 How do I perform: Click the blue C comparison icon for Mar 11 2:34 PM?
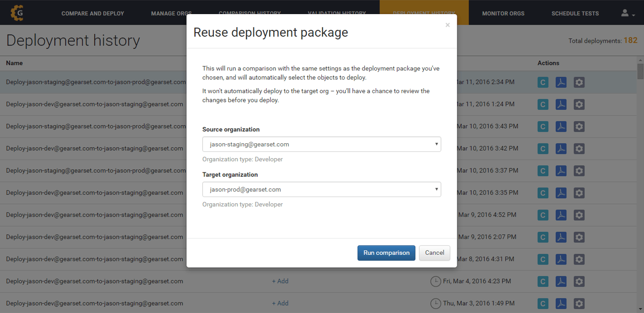[543, 82]
